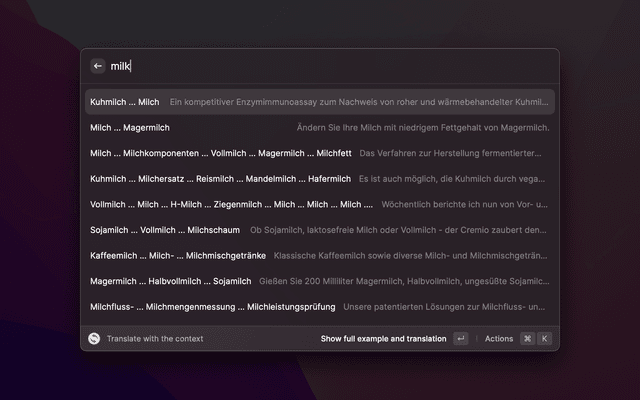640x400 pixels.
Task: Pick the result with Reismilch and Mandelmilch
Action: click(220, 179)
